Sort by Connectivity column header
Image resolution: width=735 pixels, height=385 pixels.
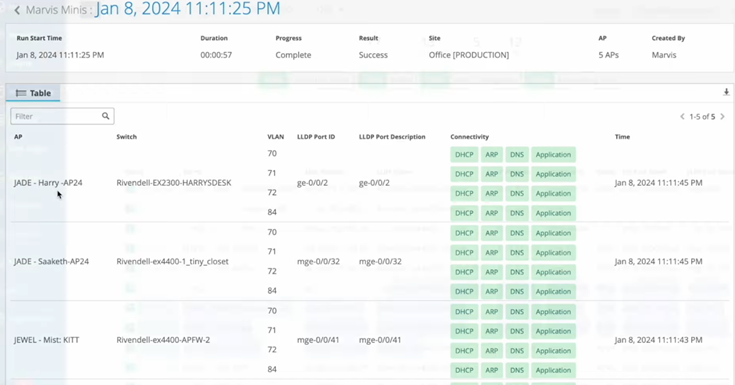coord(469,137)
